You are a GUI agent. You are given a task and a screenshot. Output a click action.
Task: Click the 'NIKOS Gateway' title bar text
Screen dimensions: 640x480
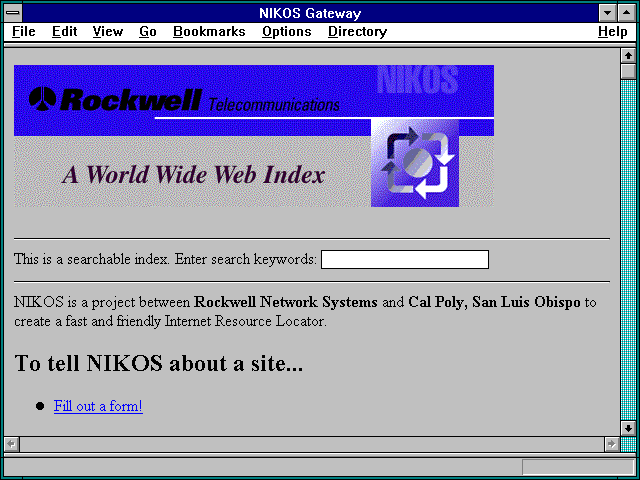310,13
